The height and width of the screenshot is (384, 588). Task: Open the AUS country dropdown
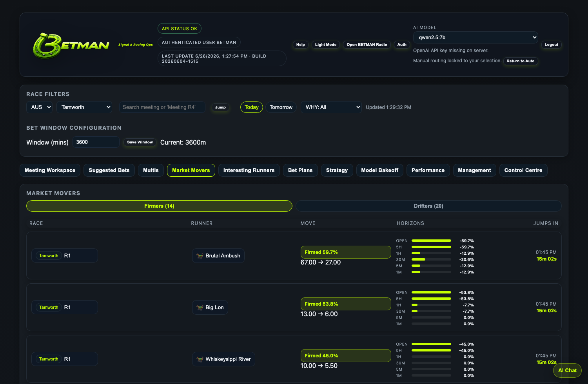coord(39,107)
